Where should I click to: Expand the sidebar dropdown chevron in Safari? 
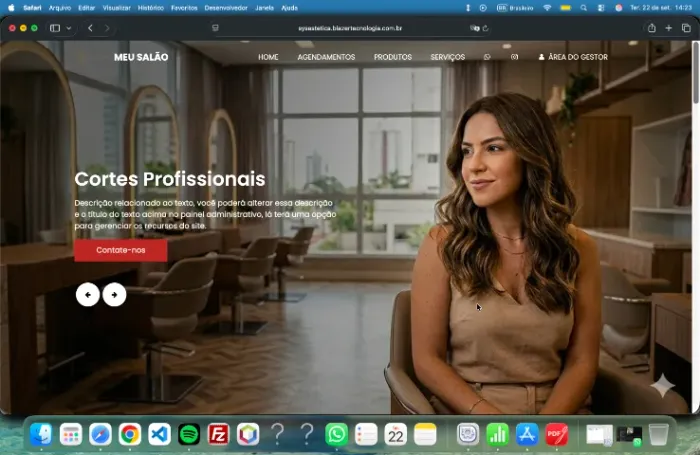pyautogui.click(x=69, y=28)
